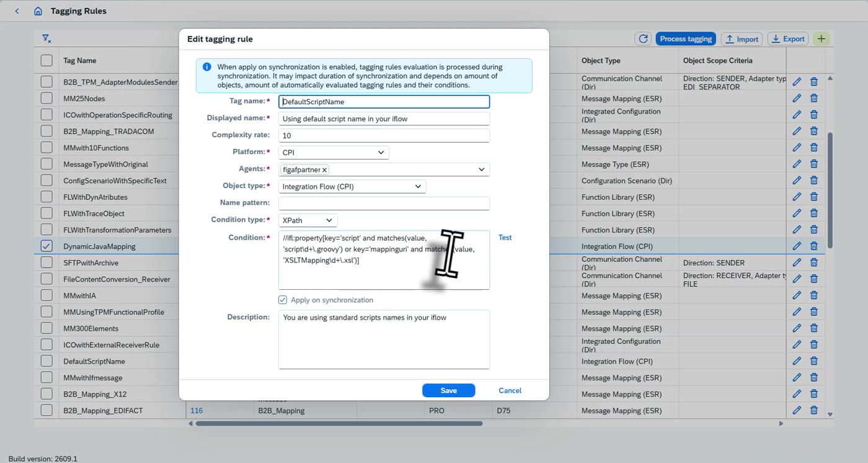868x463 pixels.
Task: Edit the MM25Nodes row with pencil
Action: (x=797, y=98)
